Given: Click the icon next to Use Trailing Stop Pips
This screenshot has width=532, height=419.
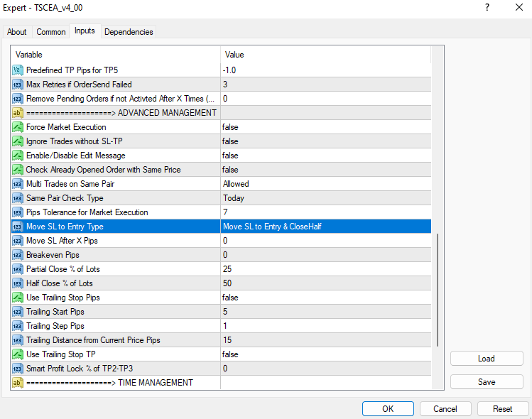Looking at the screenshot, I should pos(18,298).
